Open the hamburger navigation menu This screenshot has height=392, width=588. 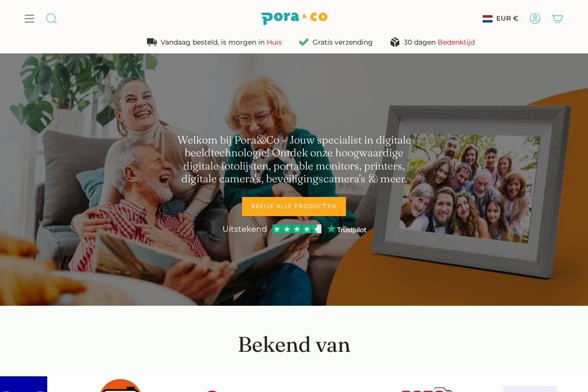pyautogui.click(x=29, y=19)
